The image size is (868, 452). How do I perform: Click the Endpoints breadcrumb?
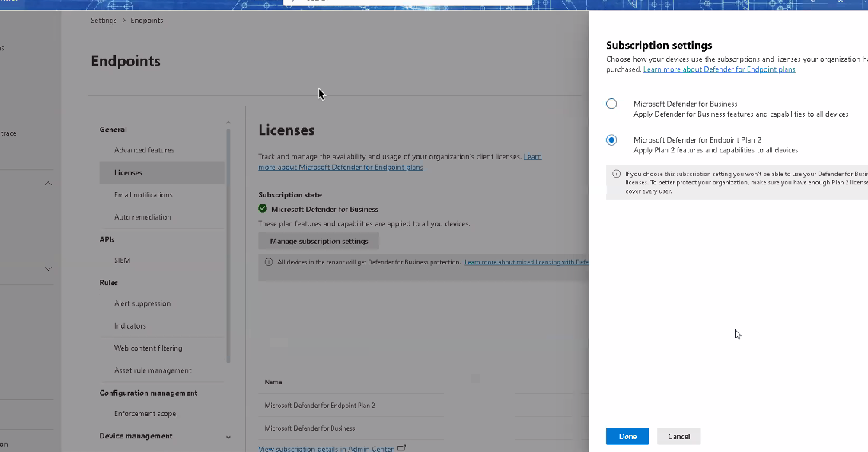pos(147,21)
